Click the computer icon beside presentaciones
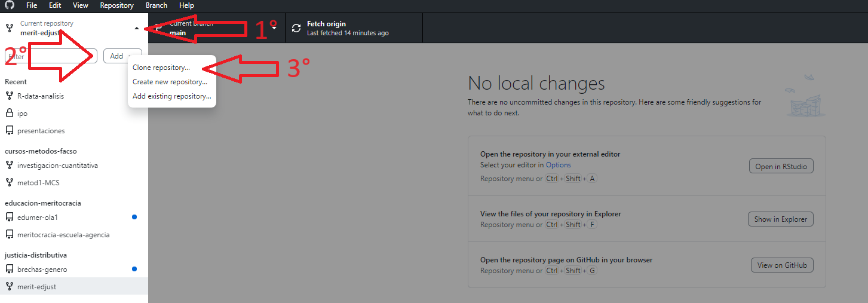 (x=10, y=131)
